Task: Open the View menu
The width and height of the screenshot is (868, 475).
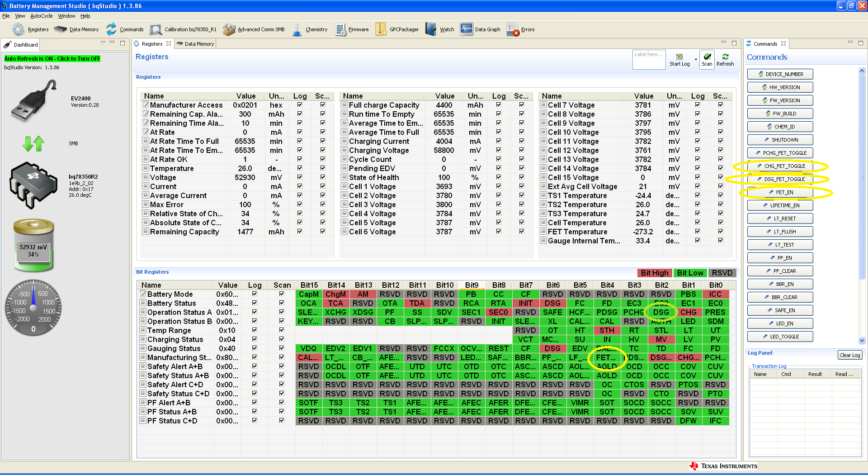Action: tap(20, 16)
